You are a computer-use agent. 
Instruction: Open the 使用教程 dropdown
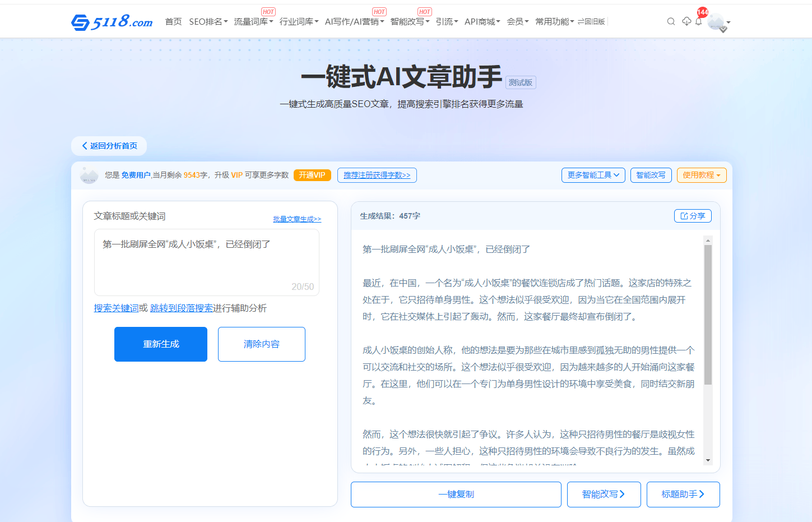(701, 175)
